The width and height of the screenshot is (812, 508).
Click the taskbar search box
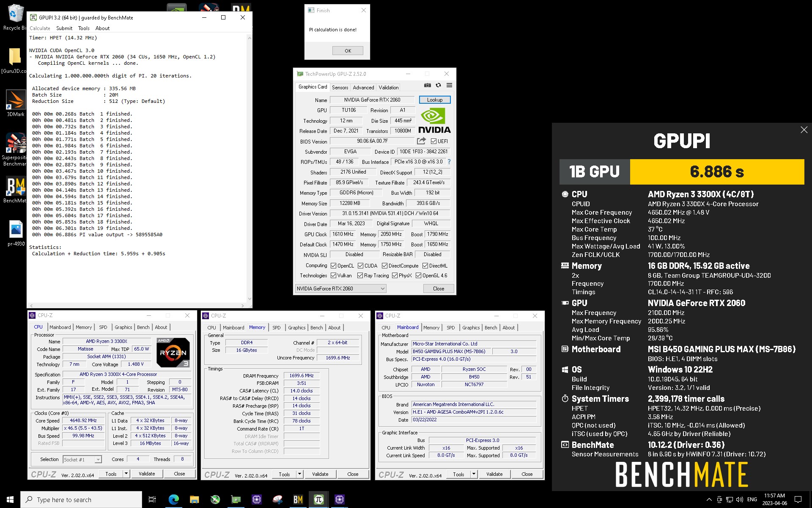coord(81,500)
